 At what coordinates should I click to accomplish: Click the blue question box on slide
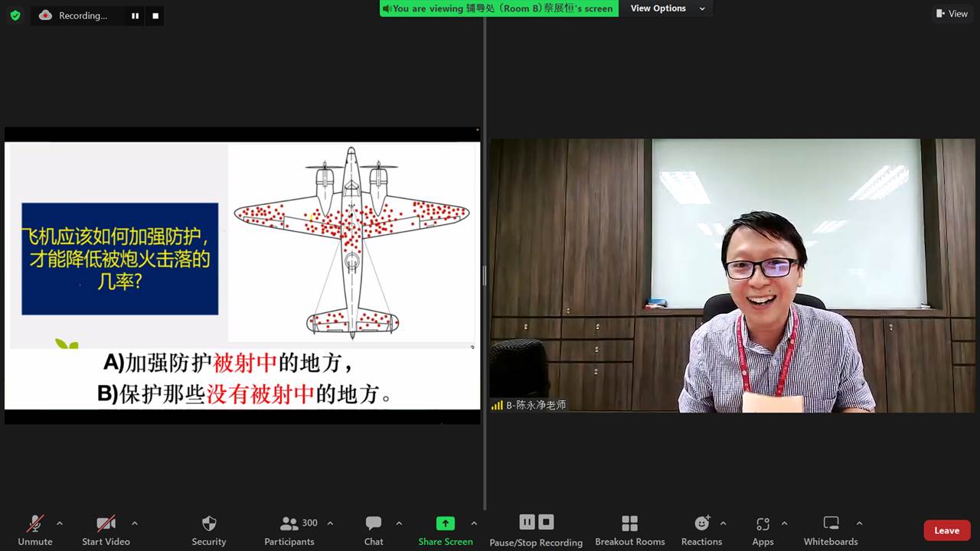click(119, 259)
